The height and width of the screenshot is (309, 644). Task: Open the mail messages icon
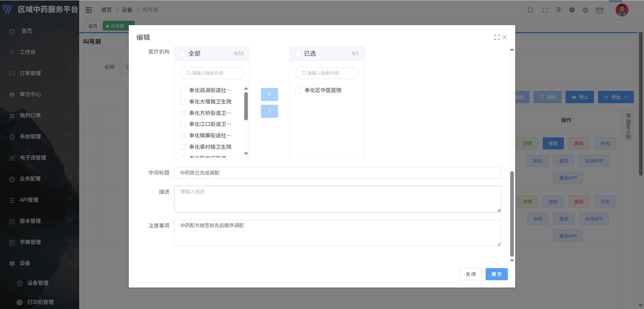tap(600, 10)
